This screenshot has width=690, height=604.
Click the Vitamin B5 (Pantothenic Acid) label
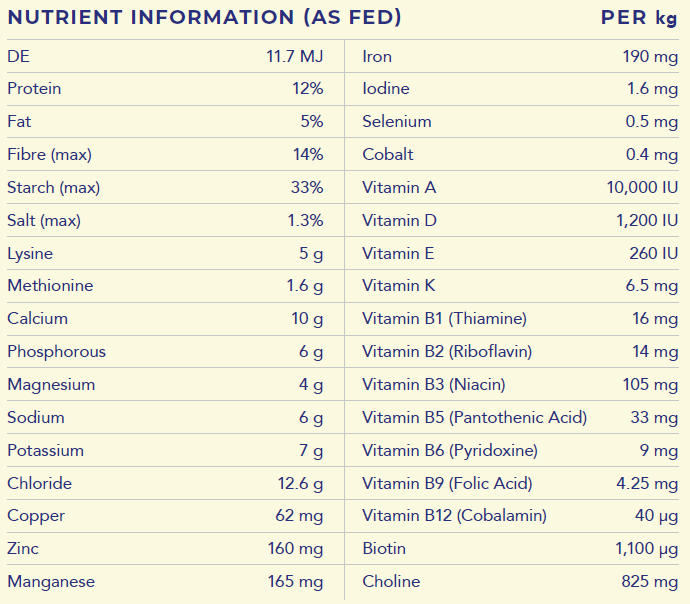tap(474, 418)
